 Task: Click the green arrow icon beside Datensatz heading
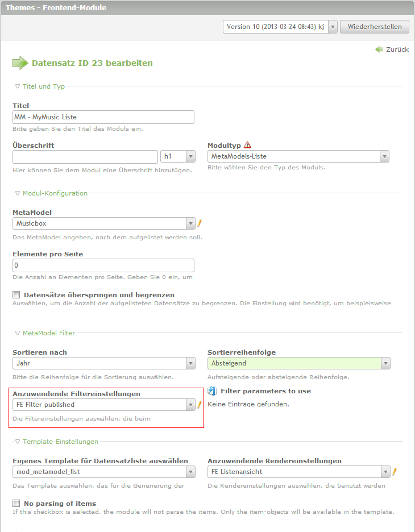click(x=20, y=63)
